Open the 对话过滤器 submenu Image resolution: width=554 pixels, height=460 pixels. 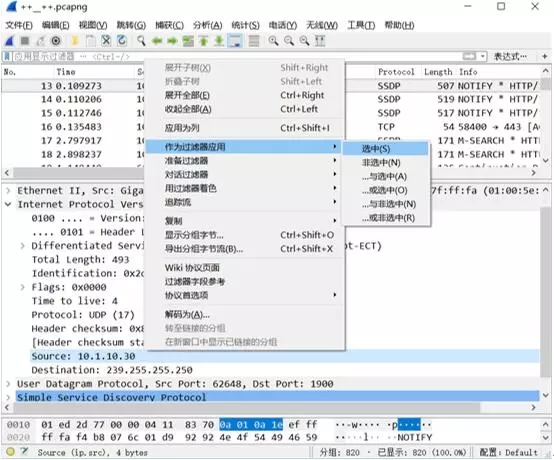pyautogui.click(x=244, y=175)
